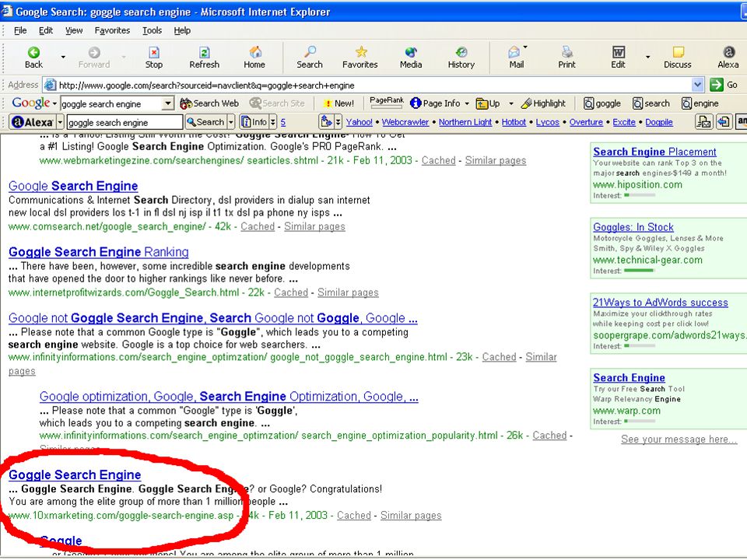The image size is (747, 560).
Task: Open 'Goggle Search Engine Ranking' result link
Action: [x=99, y=252]
